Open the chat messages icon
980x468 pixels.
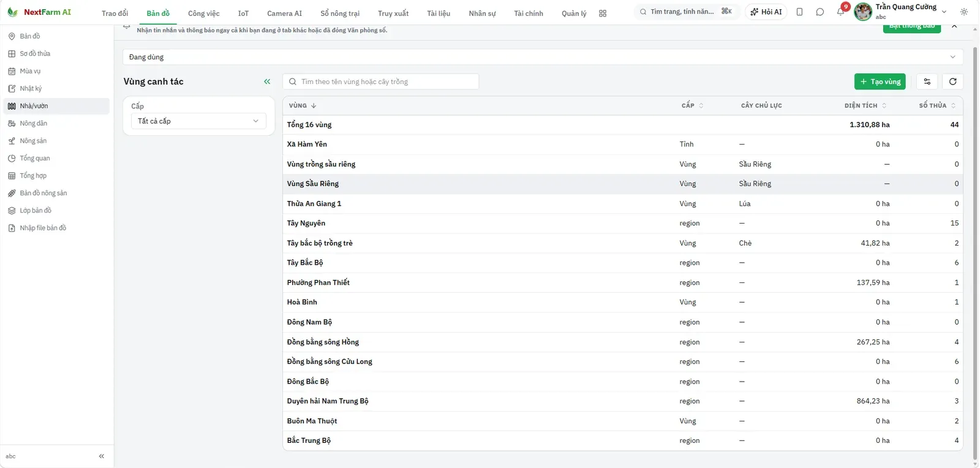[820, 12]
